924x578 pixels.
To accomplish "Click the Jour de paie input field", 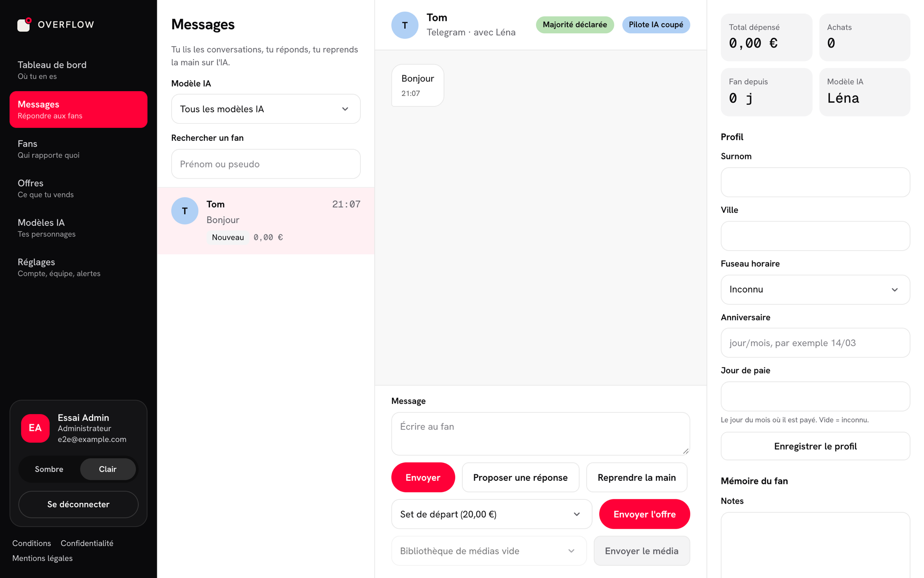I will tap(815, 396).
